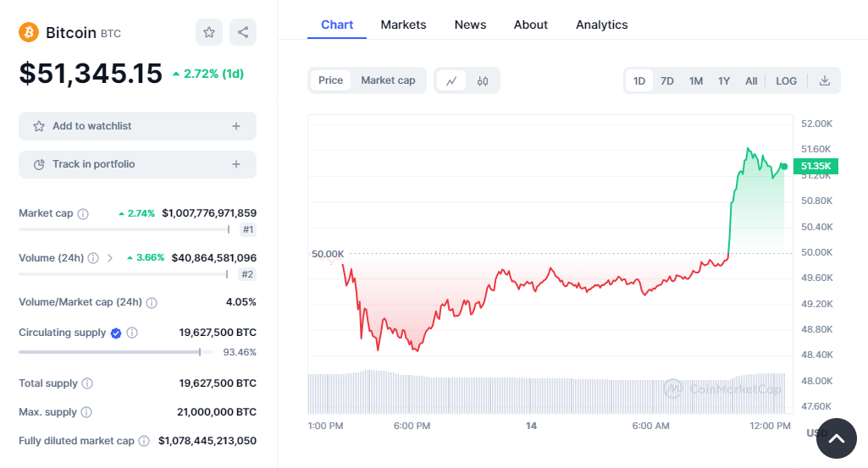The image size is (868, 468).
Task: Click the 93.46% circulating supply percentage
Action: click(x=240, y=352)
